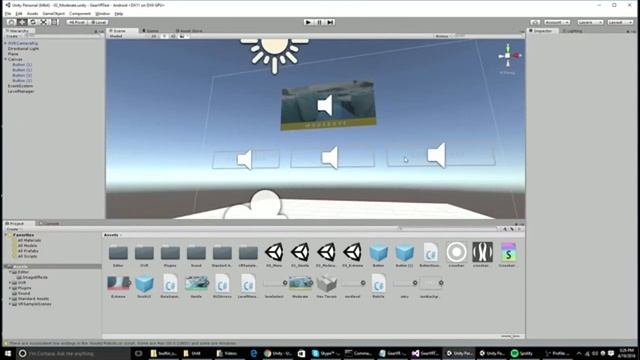The height and width of the screenshot is (360, 640).
Task: Open the Layout dropdown
Action: (620, 22)
